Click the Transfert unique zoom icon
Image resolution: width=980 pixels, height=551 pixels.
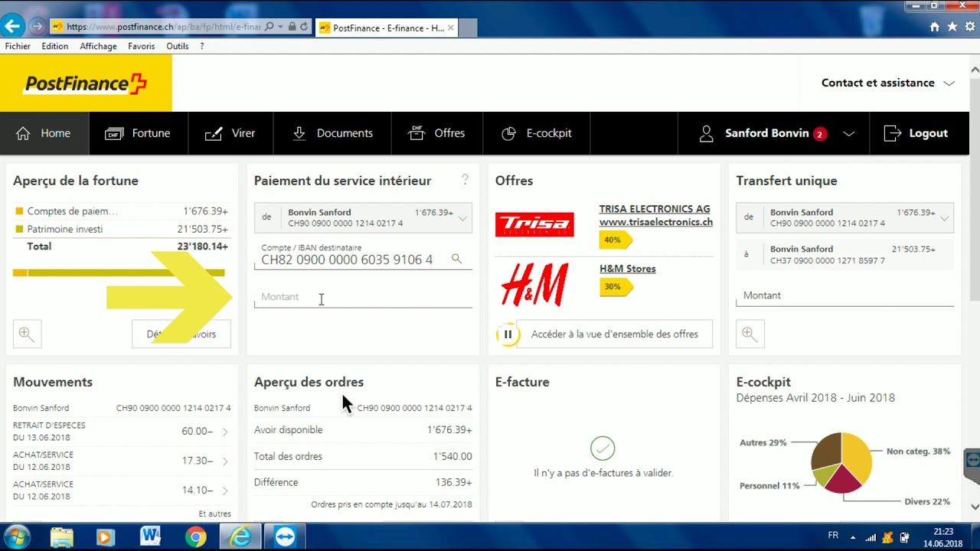(750, 334)
